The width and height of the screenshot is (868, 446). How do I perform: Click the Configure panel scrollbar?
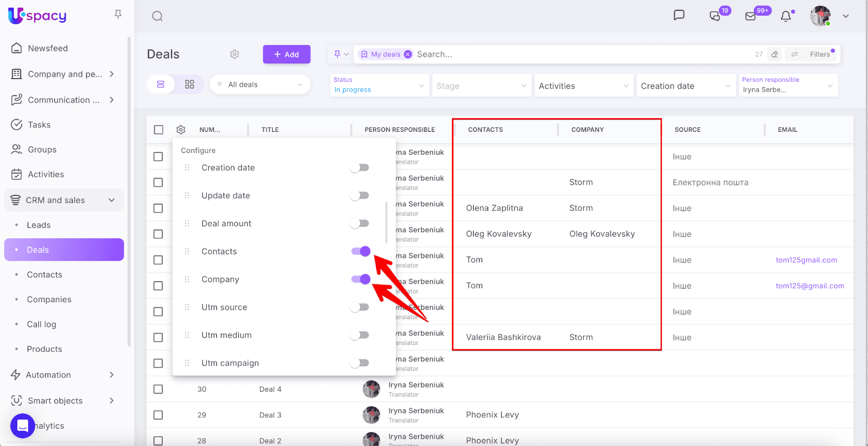click(386, 222)
